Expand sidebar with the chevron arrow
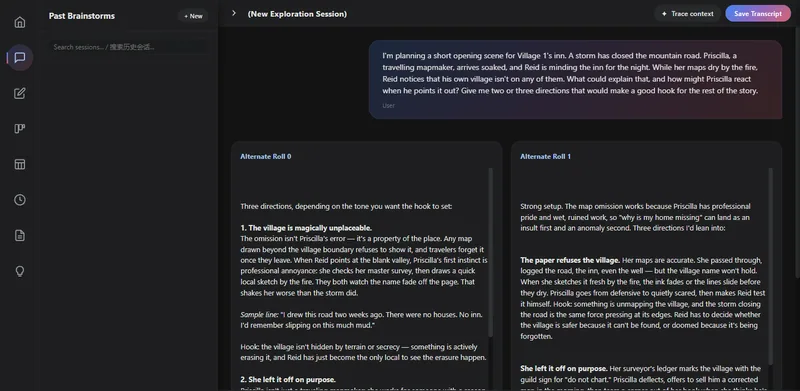The image size is (800, 391). [234, 13]
